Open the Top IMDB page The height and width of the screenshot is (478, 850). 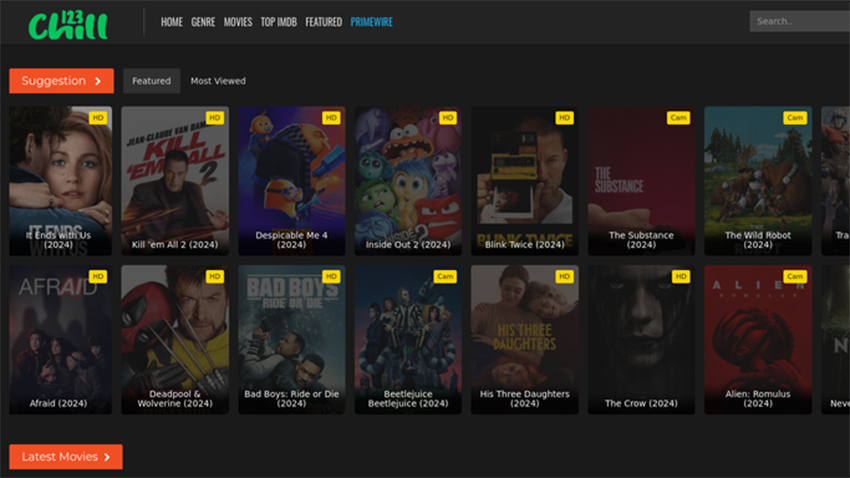279,22
